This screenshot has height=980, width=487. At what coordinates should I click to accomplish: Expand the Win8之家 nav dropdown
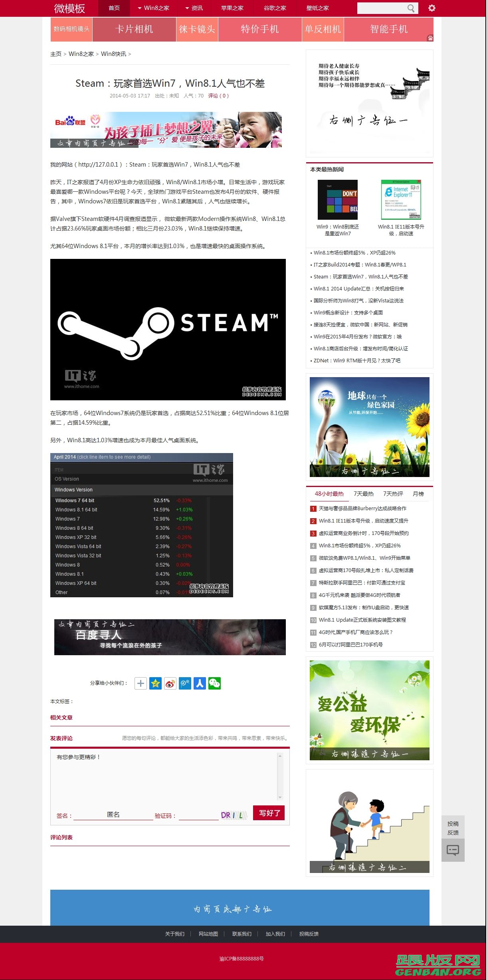[153, 8]
